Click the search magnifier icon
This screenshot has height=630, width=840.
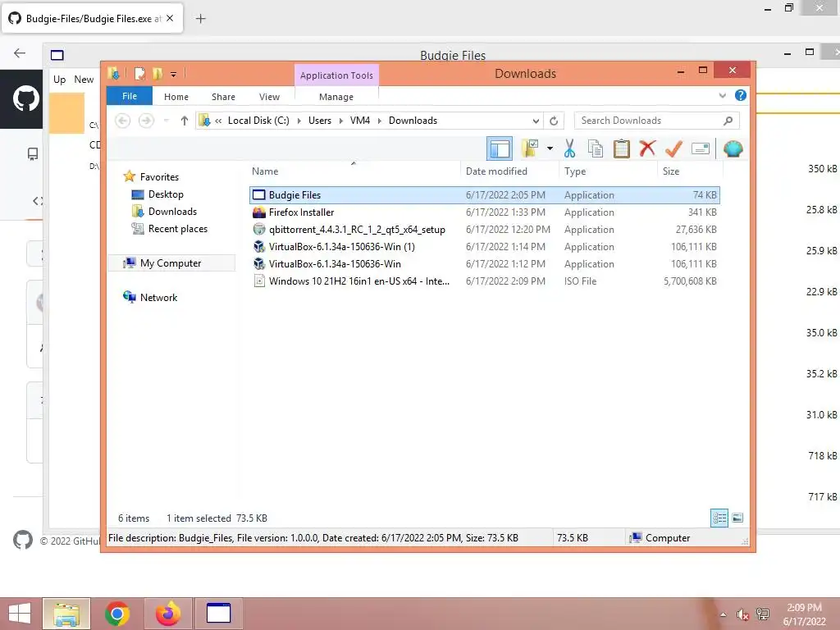pyautogui.click(x=728, y=121)
